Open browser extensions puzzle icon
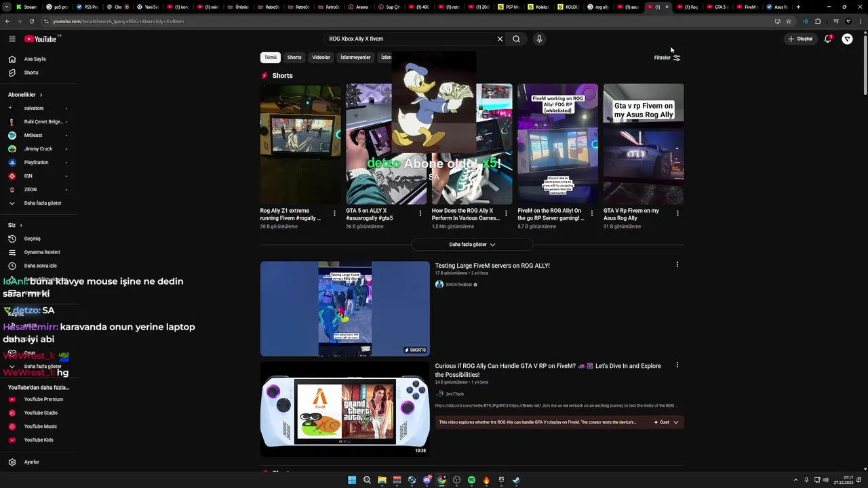The height and width of the screenshot is (488, 868). pyautogui.click(x=818, y=21)
